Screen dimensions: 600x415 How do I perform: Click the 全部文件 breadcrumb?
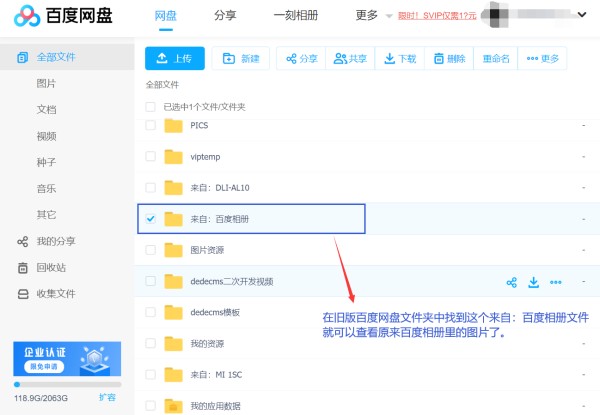[162, 85]
